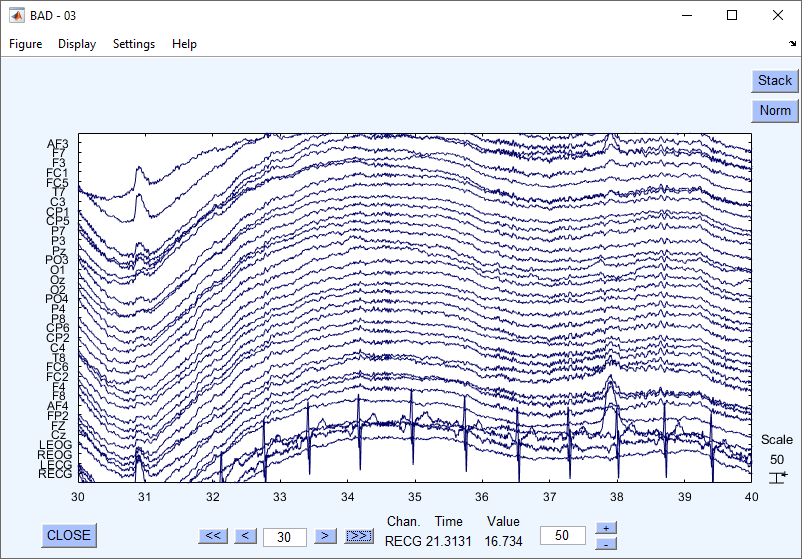Screen dimensions: 802x559
Task: Click the dock arrow icon at menu bar right
Action: coord(792,44)
